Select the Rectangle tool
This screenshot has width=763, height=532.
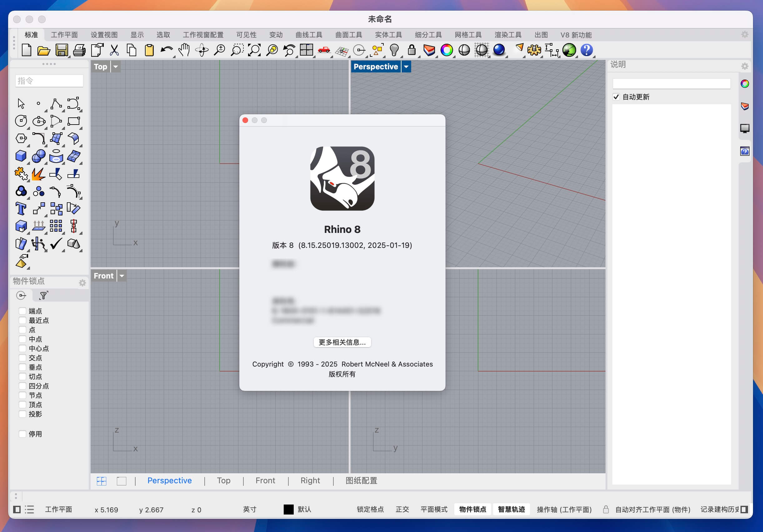point(73,121)
